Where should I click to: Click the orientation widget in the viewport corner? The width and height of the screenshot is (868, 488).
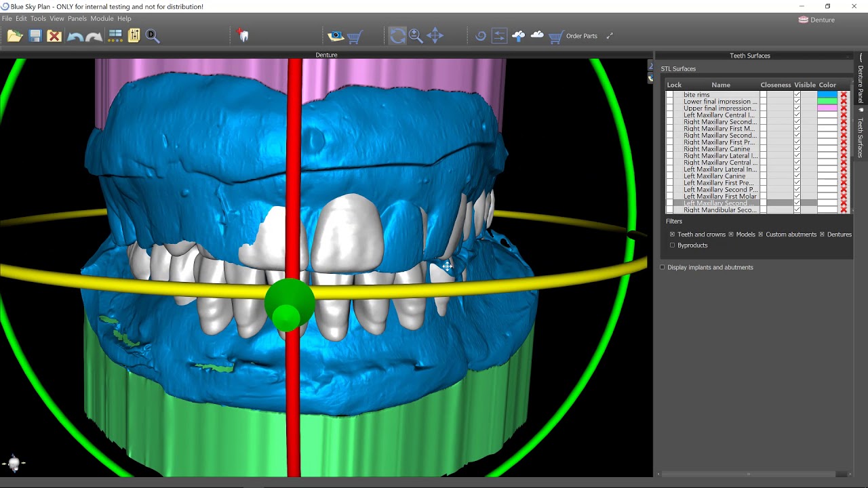pos(14,464)
